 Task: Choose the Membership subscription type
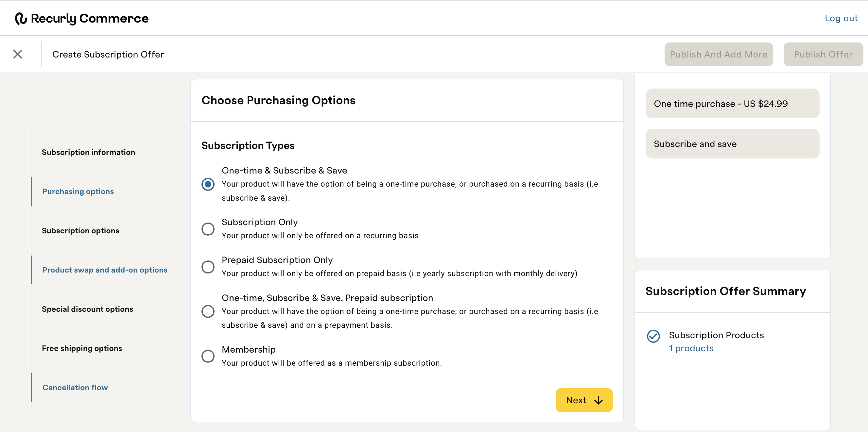tap(208, 356)
